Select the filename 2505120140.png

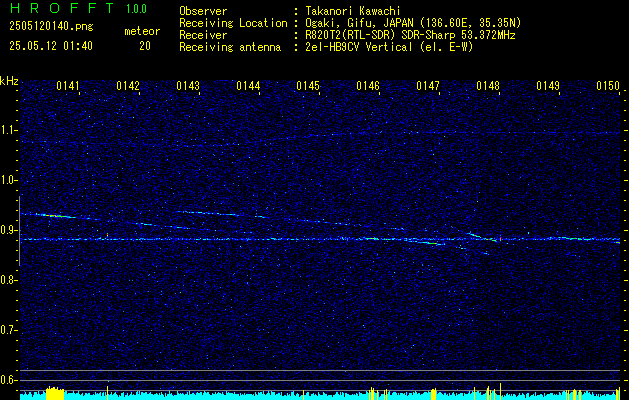pyautogui.click(x=51, y=27)
